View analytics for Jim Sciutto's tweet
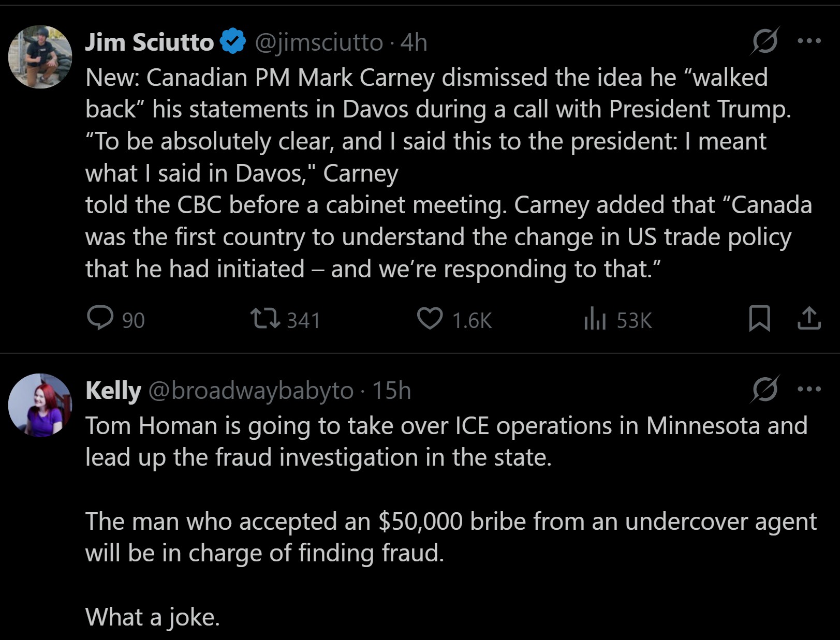This screenshot has height=640, width=840. [x=595, y=319]
